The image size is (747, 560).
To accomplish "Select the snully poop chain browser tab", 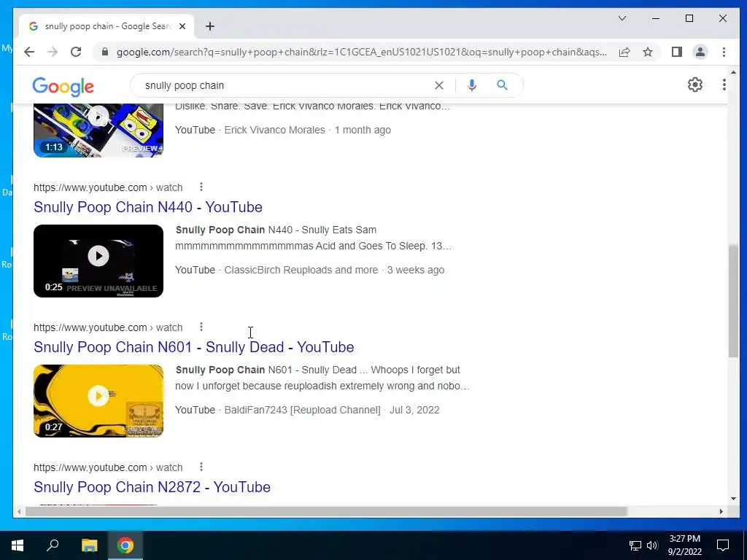I will [107, 26].
